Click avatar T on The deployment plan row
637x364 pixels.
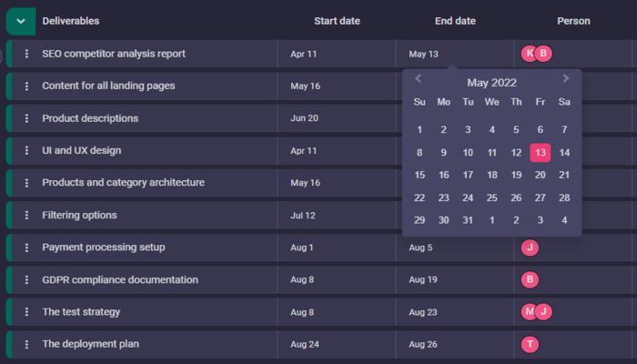(531, 345)
